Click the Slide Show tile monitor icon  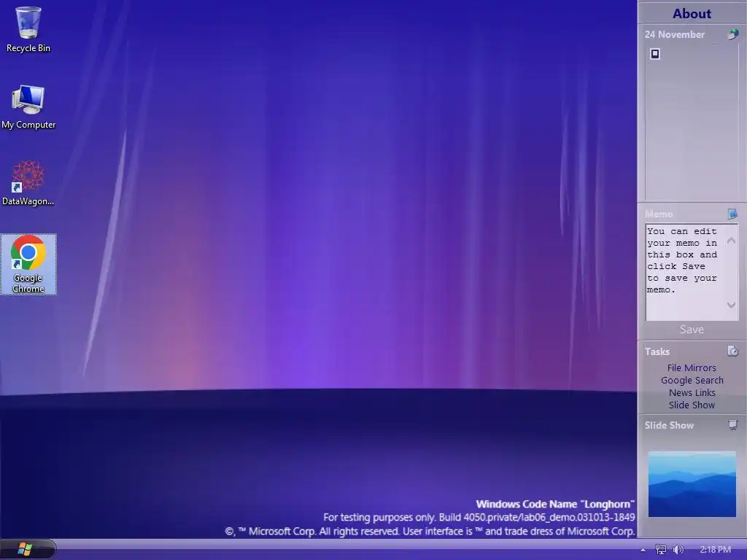[732, 425]
